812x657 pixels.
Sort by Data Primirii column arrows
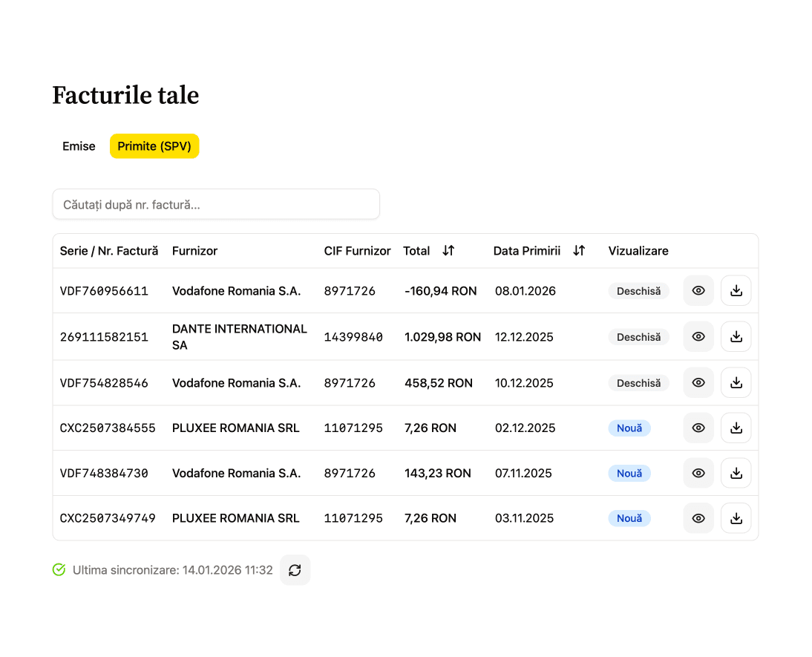579,251
